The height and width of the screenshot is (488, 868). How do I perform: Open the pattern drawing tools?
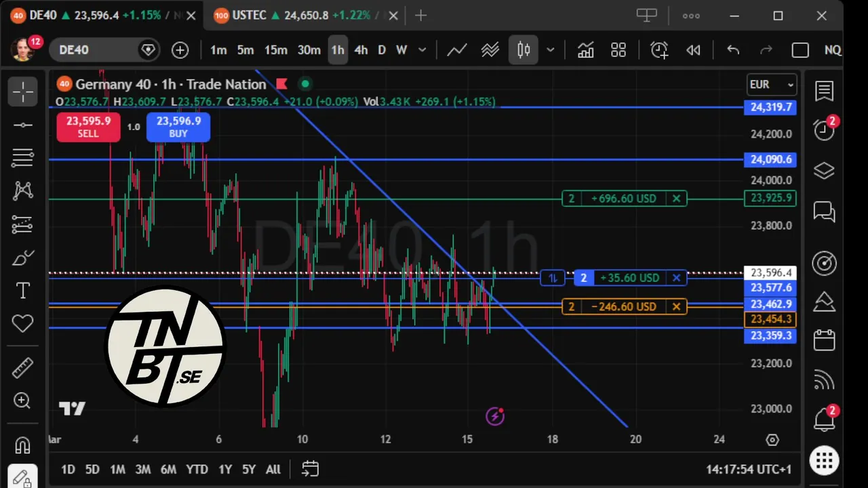(22, 190)
